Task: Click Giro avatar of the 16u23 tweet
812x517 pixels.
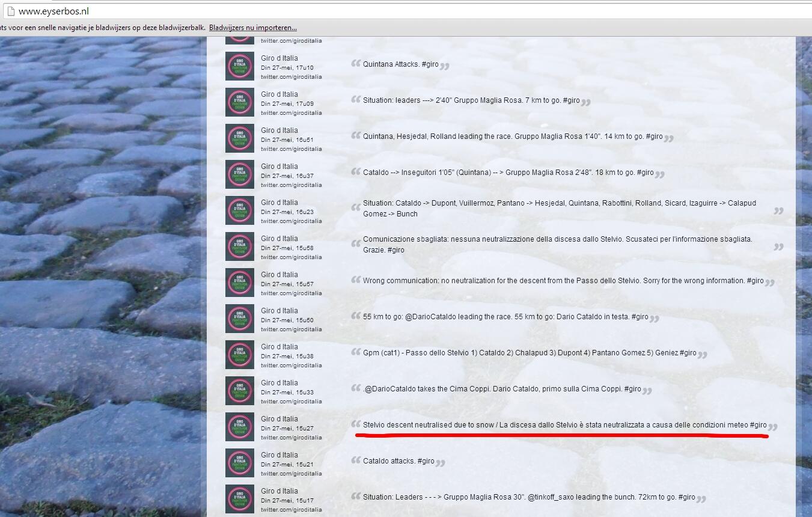Action: tap(240, 210)
